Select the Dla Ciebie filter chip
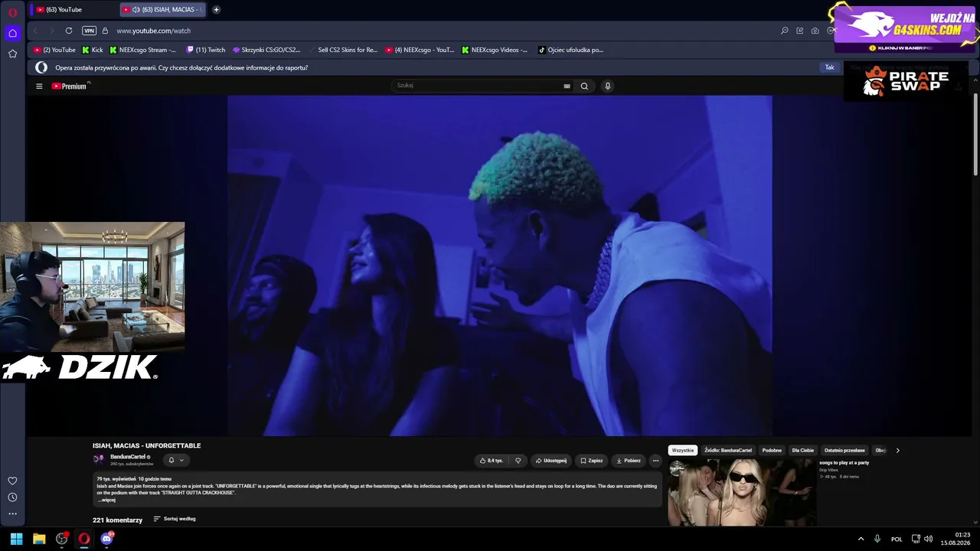The height and width of the screenshot is (551, 980). click(x=802, y=450)
